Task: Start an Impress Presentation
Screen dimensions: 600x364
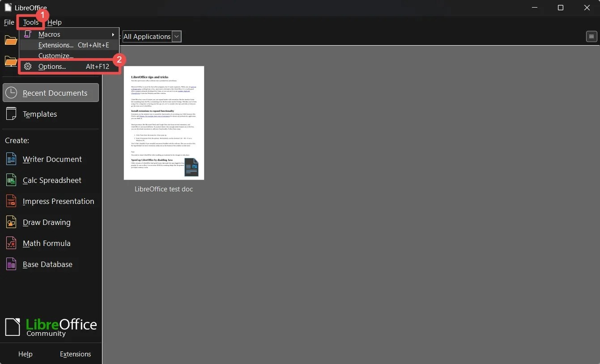Action: pos(58,201)
